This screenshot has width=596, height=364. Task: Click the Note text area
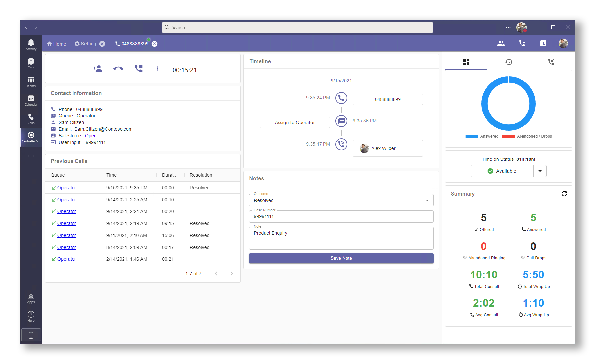[341, 238]
